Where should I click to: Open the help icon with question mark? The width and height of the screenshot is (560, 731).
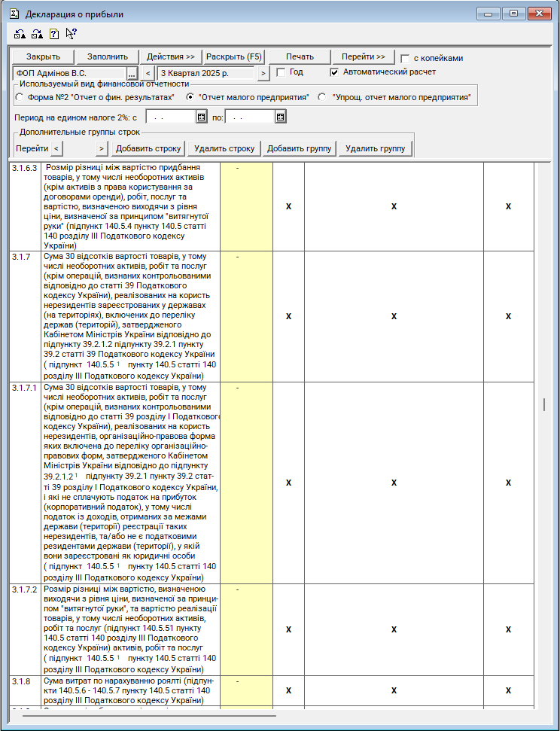[54, 34]
